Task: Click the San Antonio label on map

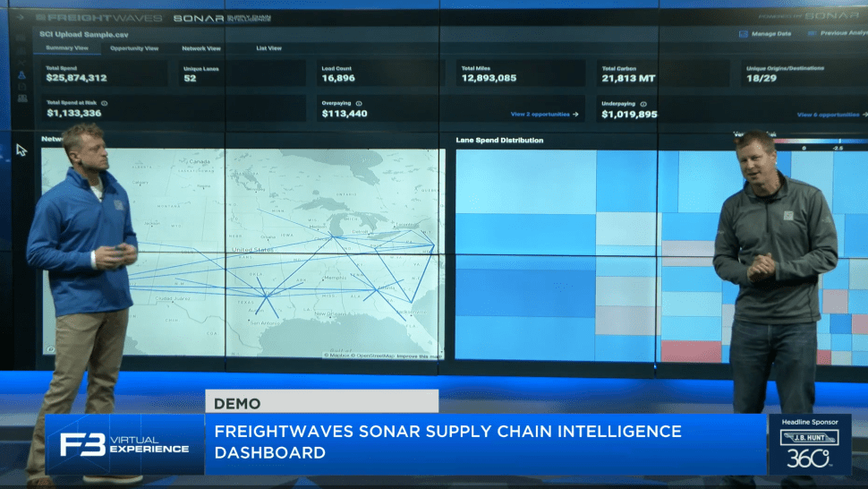Action: tap(265, 322)
